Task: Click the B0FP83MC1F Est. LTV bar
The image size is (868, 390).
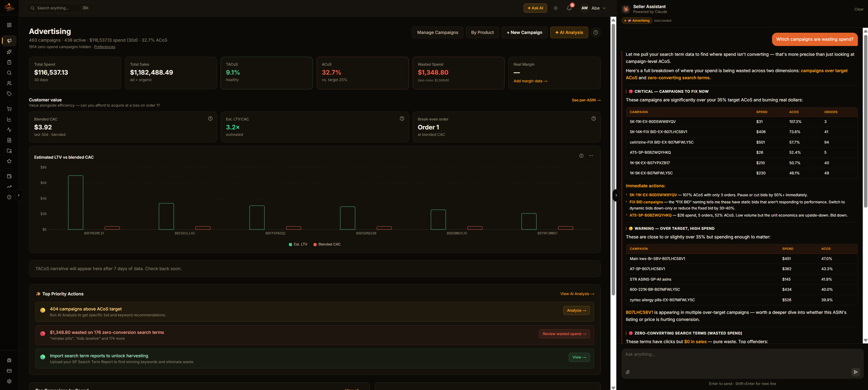Action: 75,203
